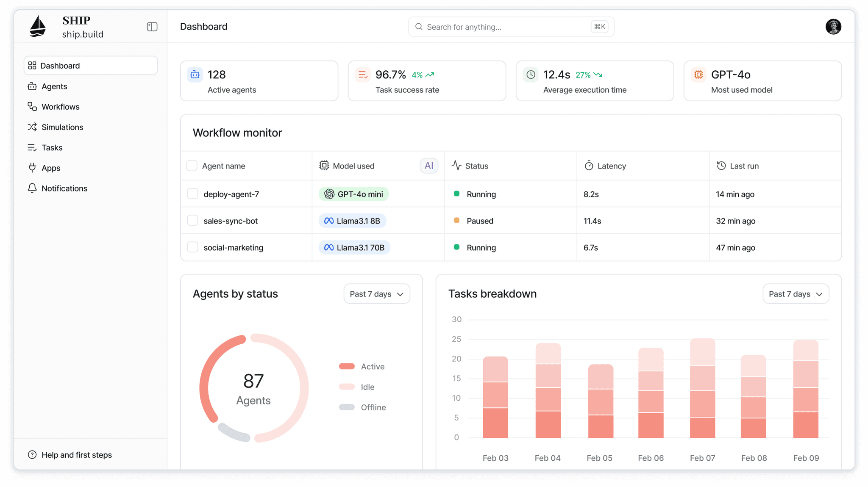The image size is (868, 487).
Task: Click the Average execution time clock icon
Action: pos(531,75)
